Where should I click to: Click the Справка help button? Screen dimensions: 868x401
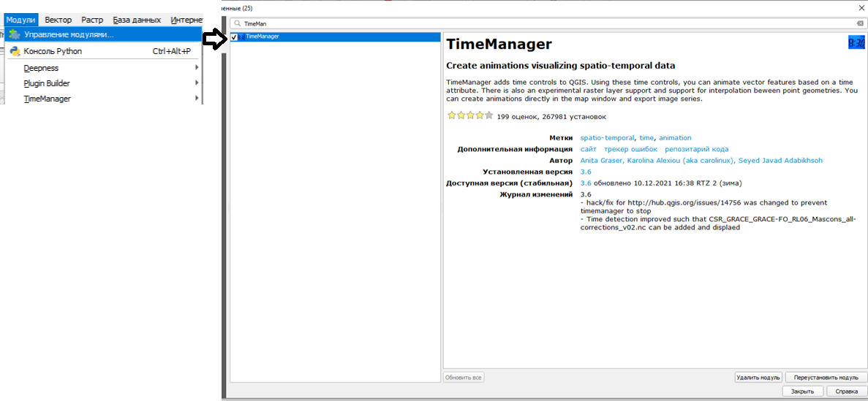pos(846,391)
